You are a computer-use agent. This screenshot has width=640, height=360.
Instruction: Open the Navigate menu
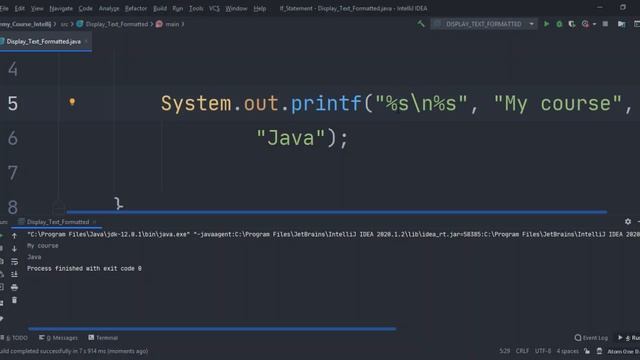61,8
